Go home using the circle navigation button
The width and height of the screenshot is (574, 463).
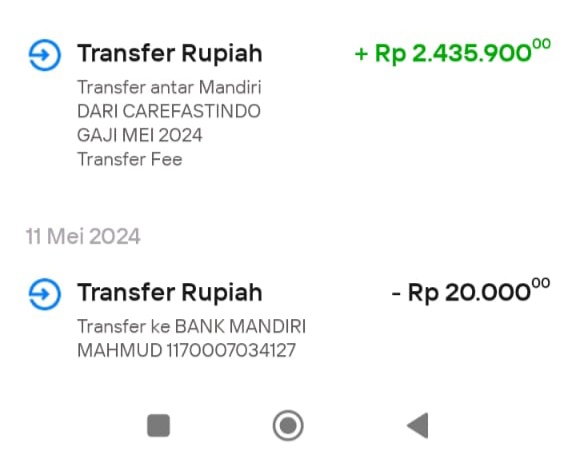[288, 426]
